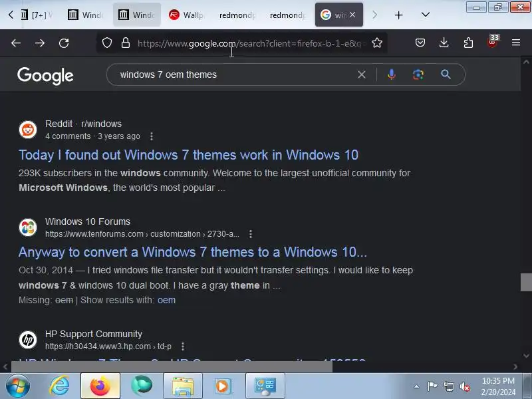Screen dimensions: 532x399
Task: Open the Action Center flag icon
Action: coord(432,386)
